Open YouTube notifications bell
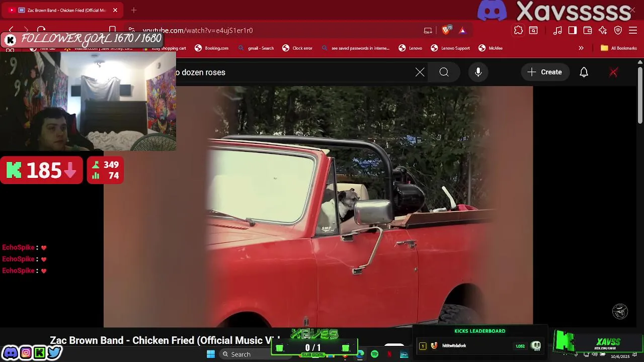The image size is (644, 362). [x=584, y=72]
